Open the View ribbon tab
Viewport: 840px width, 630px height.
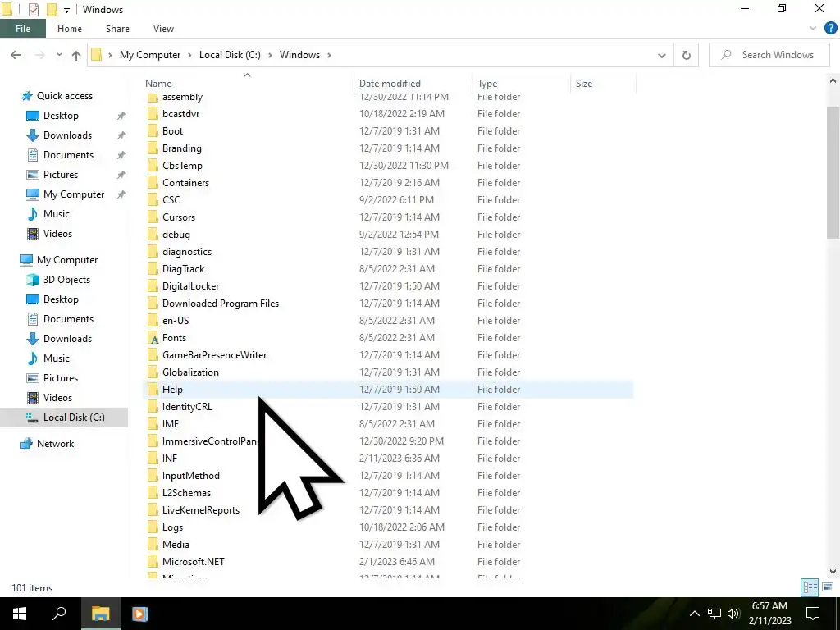[163, 29]
